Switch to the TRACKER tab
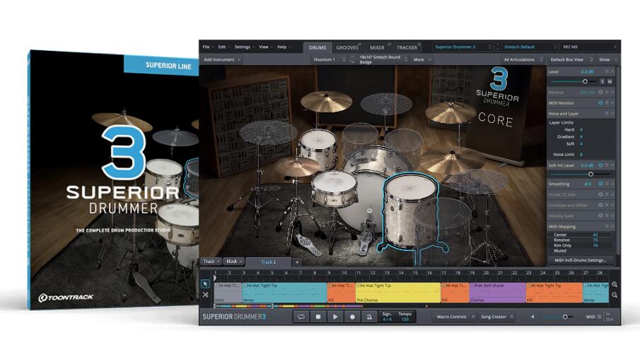 click(407, 48)
